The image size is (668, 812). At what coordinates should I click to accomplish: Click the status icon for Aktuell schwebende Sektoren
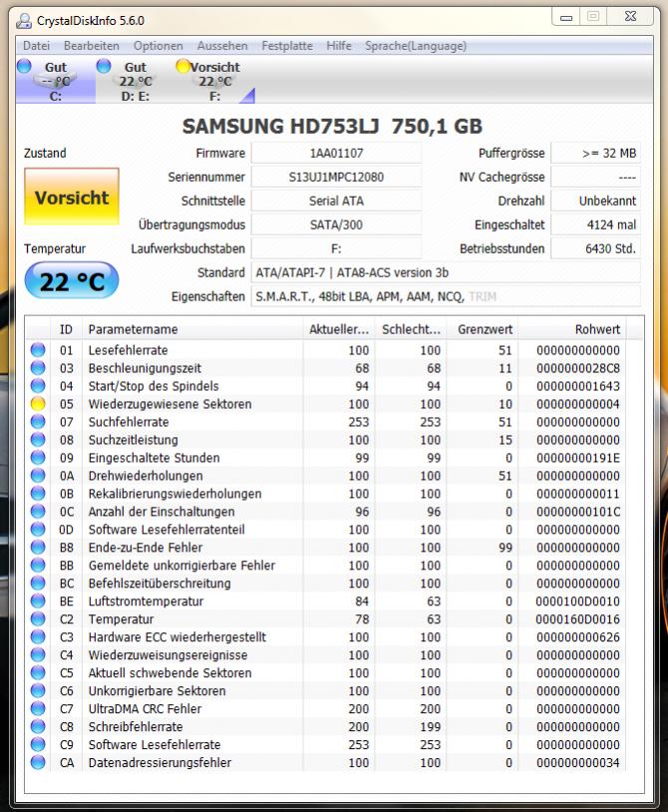click(38, 672)
